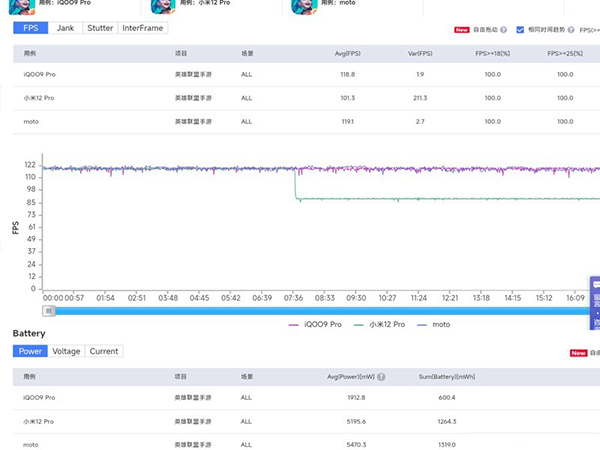Click the help icon beside 相同时间趋势
The image size is (600, 450).
[572, 30]
